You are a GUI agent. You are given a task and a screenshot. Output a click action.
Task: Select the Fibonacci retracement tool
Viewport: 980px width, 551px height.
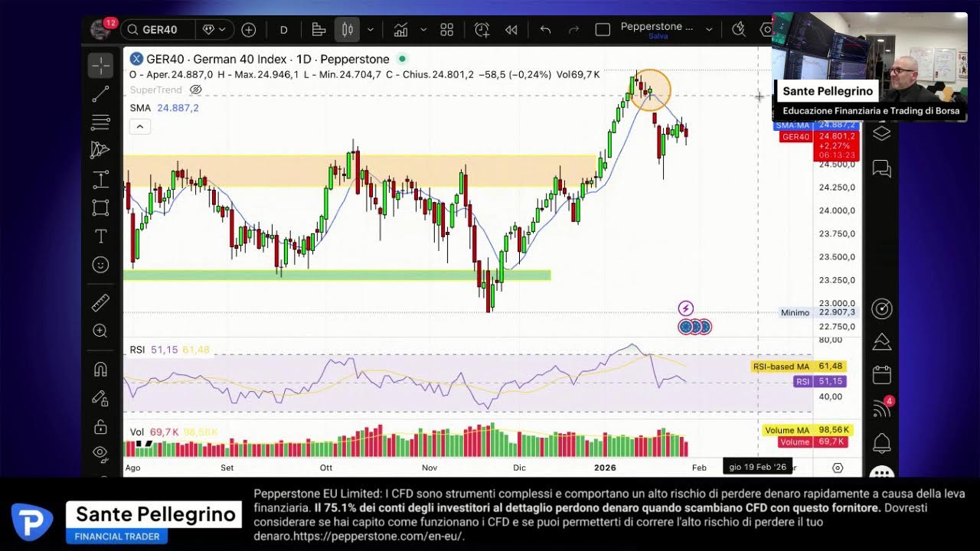tap(100, 122)
